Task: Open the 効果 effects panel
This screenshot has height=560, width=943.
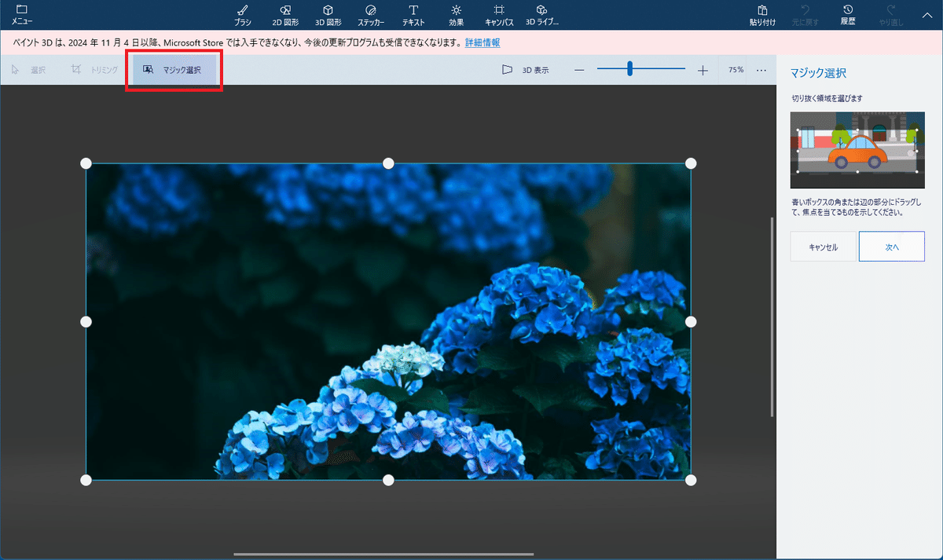Action: coord(457,14)
